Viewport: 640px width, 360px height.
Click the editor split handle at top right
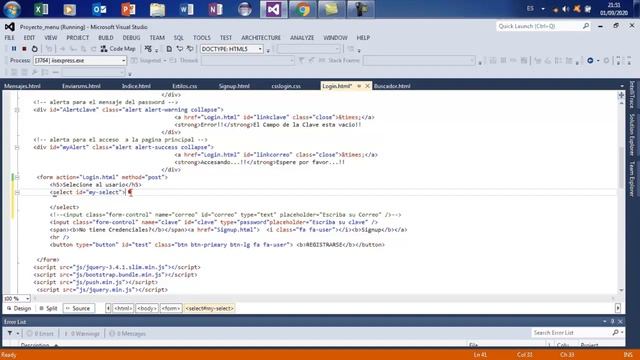tap(621, 95)
